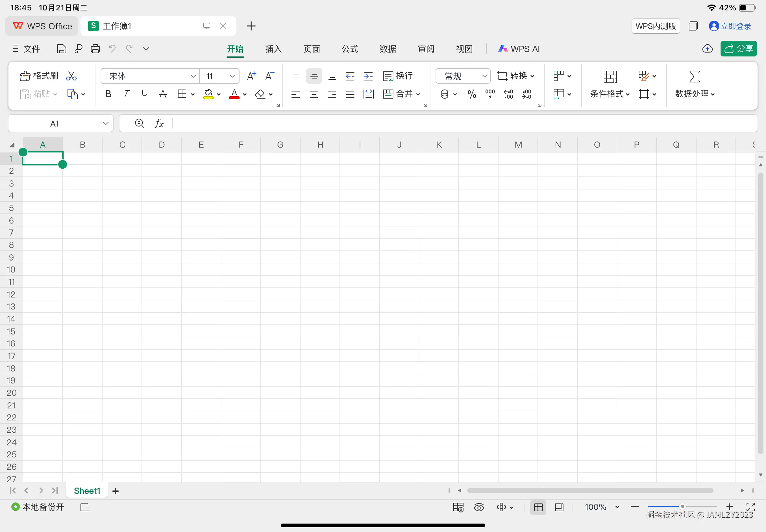This screenshot has height=532, width=766.
Task: Toggle italic formatting
Action: pyautogui.click(x=126, y=94)
